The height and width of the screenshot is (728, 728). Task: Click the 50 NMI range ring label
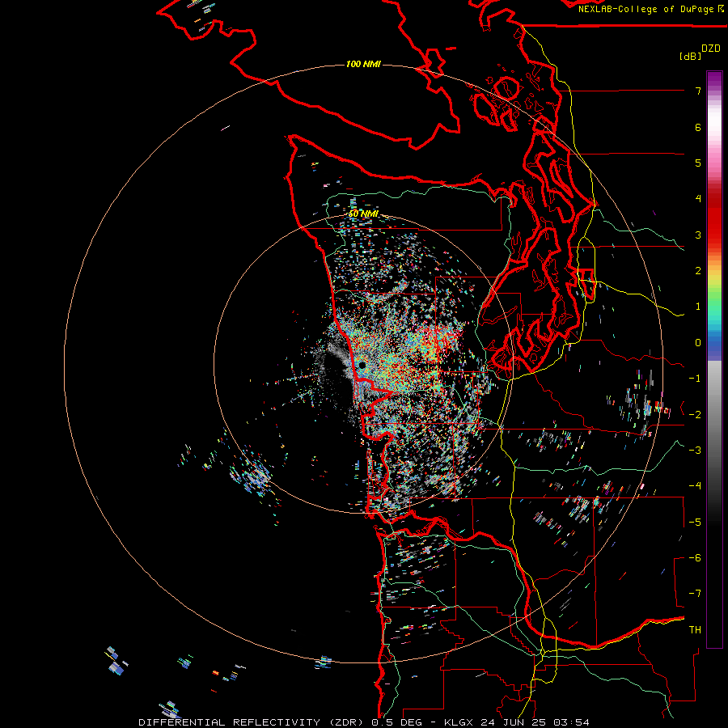point(363,214)
